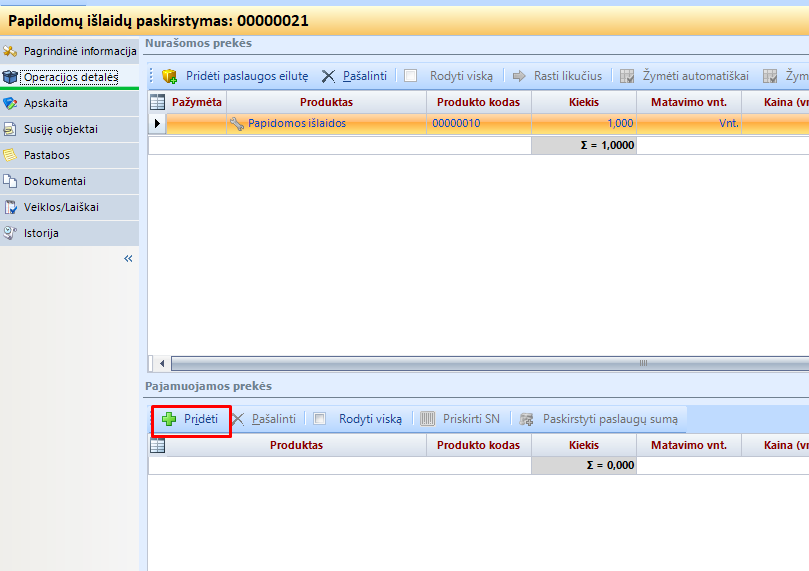Open column chooser in Pajamuojamos prekės grid

[157, 446]
